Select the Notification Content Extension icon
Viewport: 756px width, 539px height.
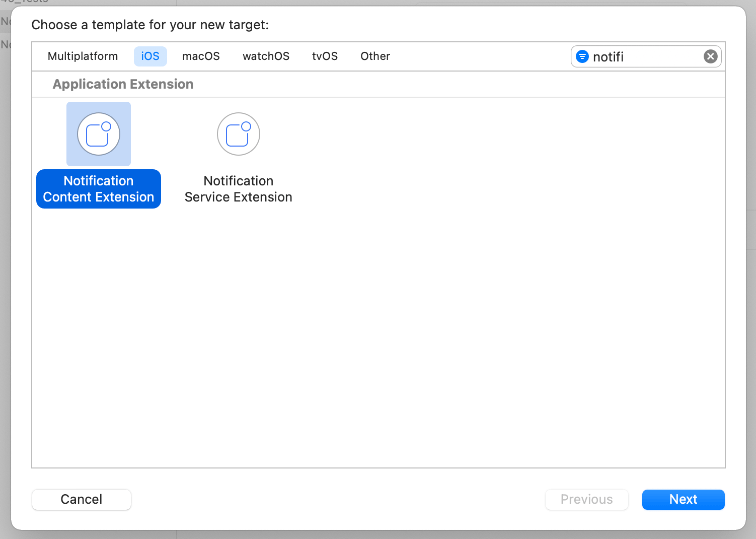99,134
